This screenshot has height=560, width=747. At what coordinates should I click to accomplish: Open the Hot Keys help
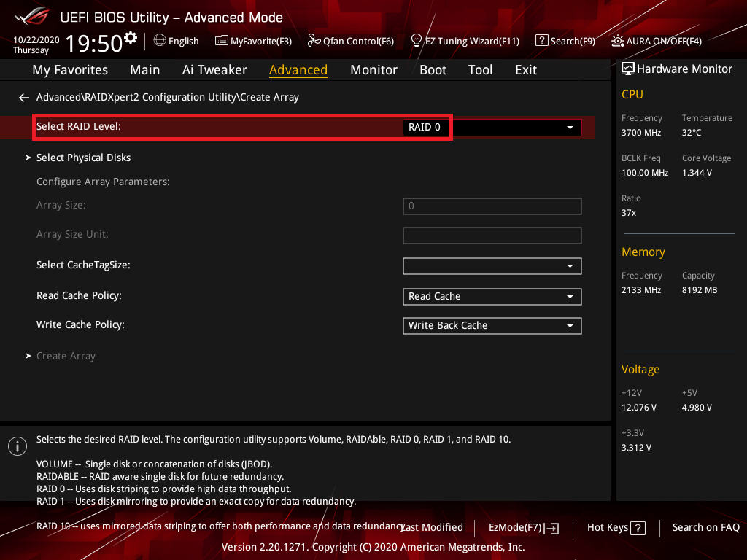pos(616,527)
